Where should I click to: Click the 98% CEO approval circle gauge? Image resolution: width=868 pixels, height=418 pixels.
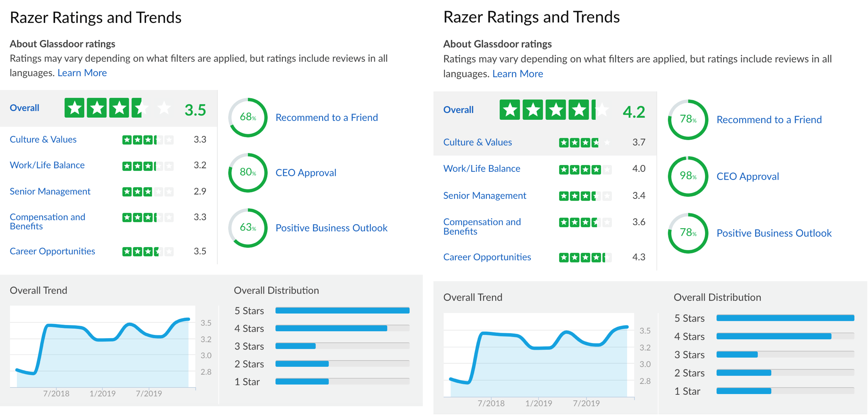pyautogui.click(x=688, y=176)
